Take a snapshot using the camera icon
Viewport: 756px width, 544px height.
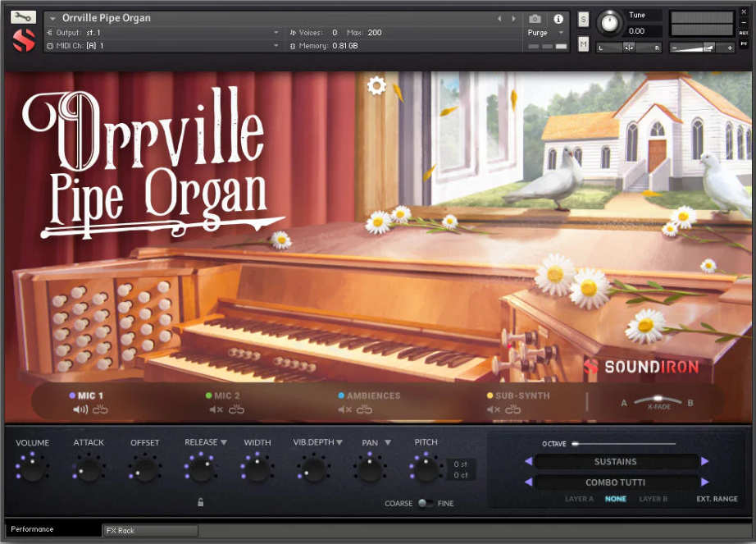pyautogui.click(x=536, y=19)
